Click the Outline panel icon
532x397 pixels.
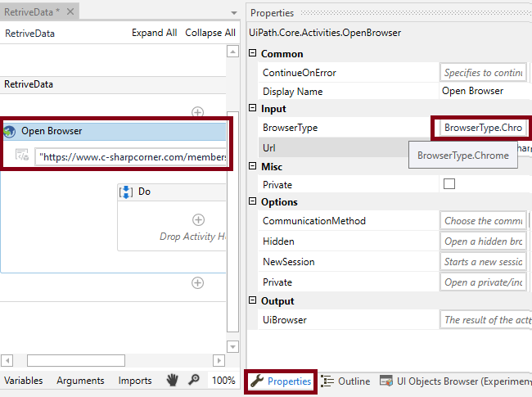pos(327,381)
